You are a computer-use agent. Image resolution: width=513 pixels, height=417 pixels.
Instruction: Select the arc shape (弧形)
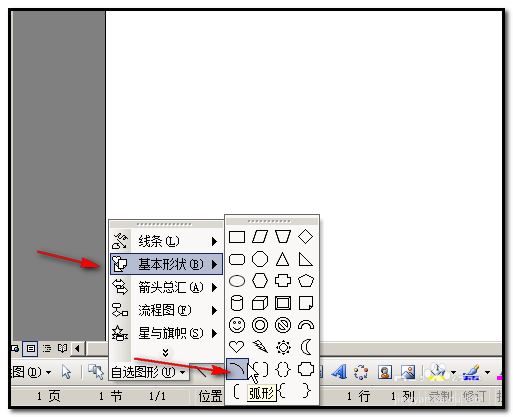pos(237,369)
